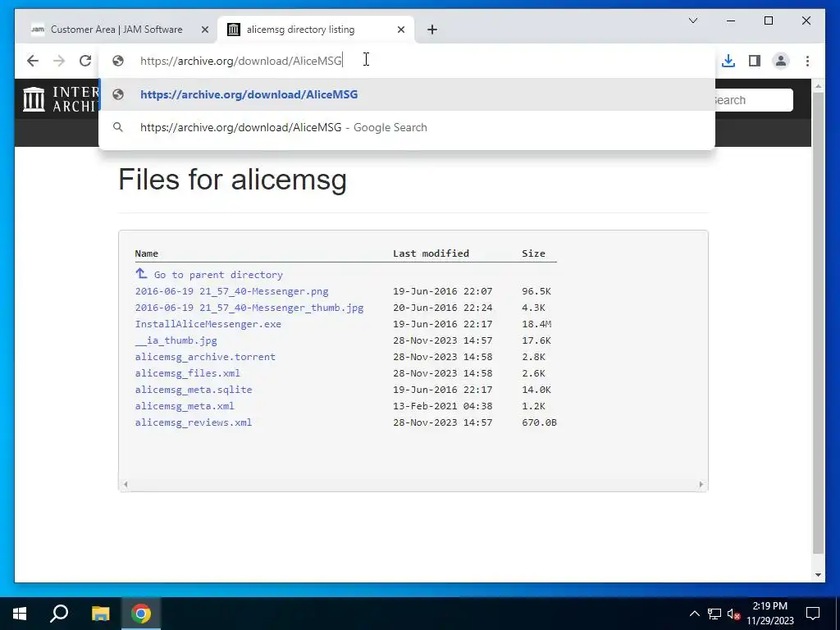Open the notification center icon

point(813,614)
